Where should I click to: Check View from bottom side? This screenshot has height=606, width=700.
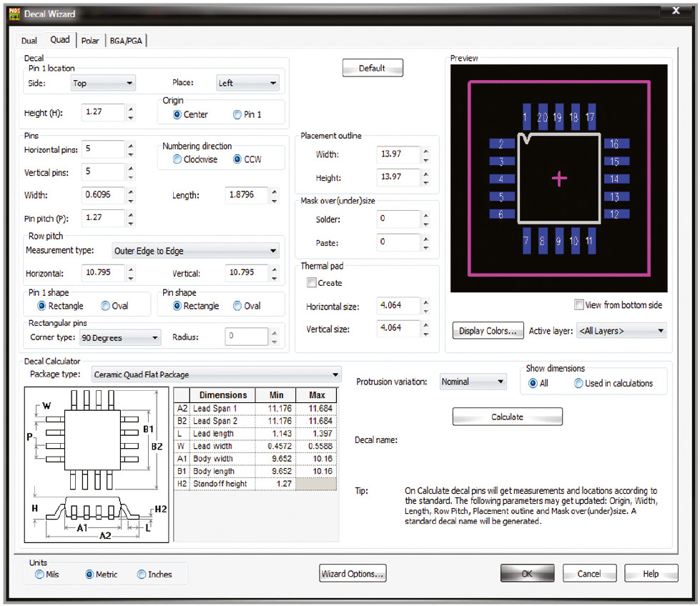coord(579,305)
